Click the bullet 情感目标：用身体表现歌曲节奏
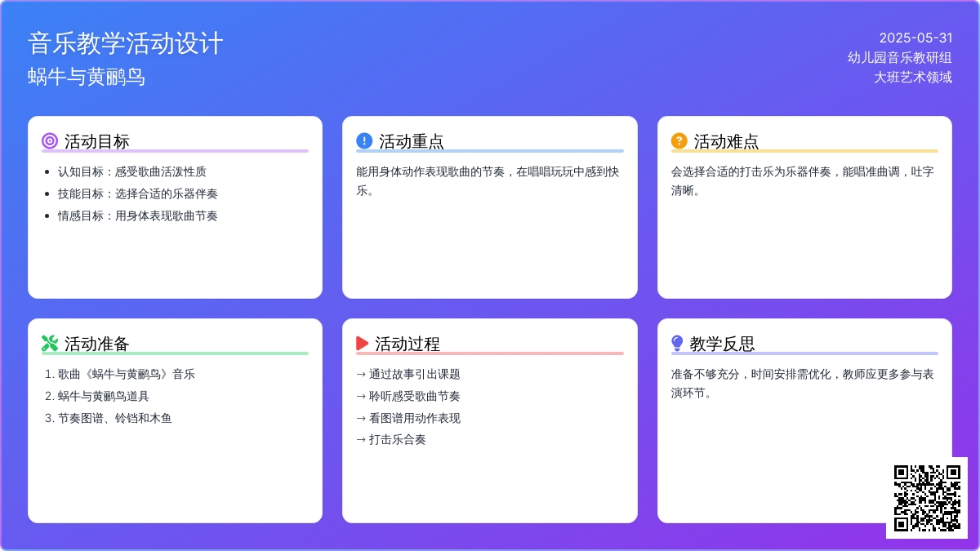The height and width of the screenshot is (551, 980). [138, 216]
